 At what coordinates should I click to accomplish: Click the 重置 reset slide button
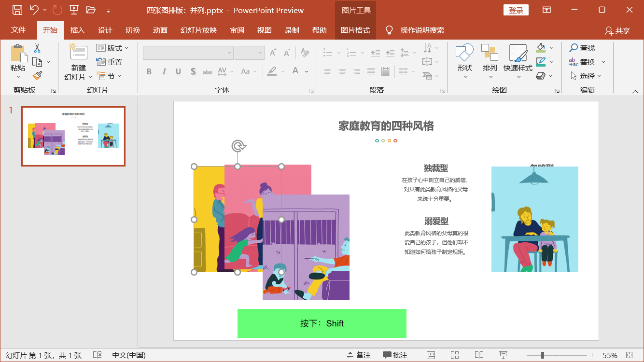[x=109, y=62]
